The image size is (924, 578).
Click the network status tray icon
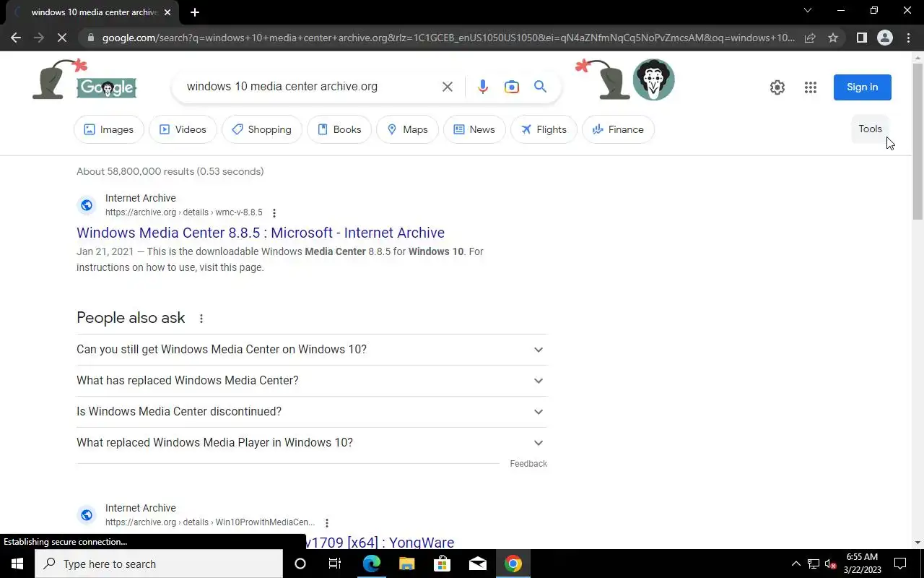814,564
